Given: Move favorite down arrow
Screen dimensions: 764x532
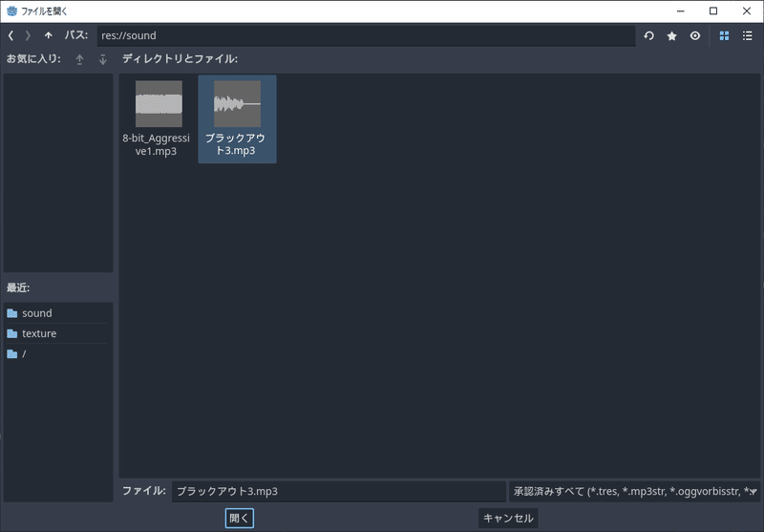Looking at the screenshot, I should (x=103, y=59).
